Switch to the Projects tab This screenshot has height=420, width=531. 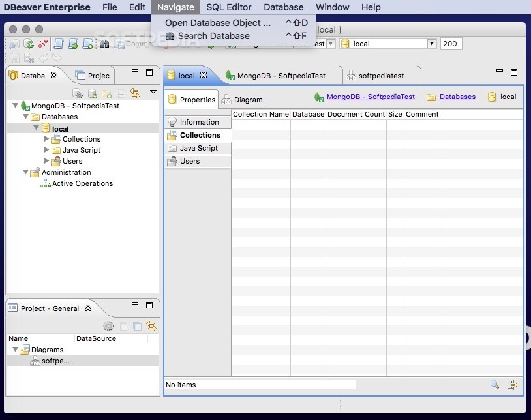coord(93,75)
